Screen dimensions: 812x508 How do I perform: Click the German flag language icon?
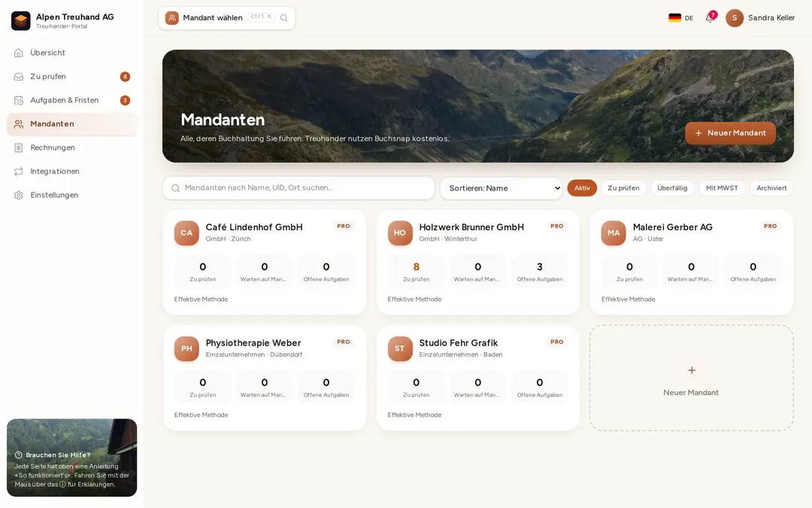[x=674, y=18]
